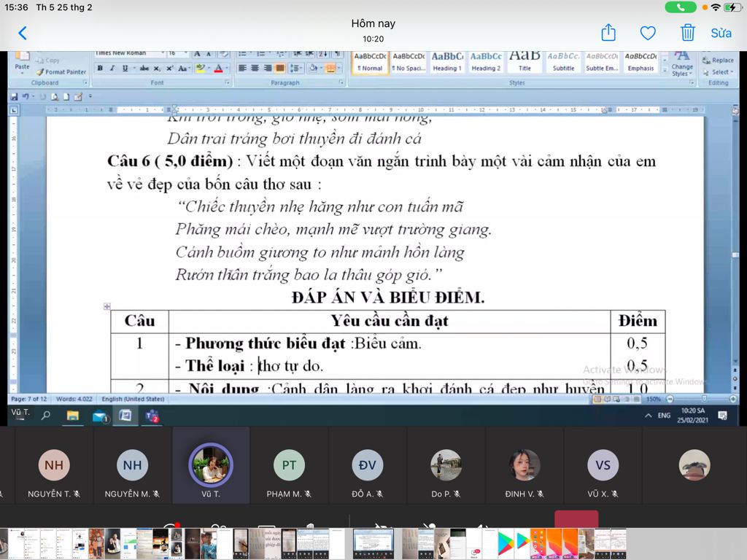Open the Windows notification center icon

click(722, 415)
